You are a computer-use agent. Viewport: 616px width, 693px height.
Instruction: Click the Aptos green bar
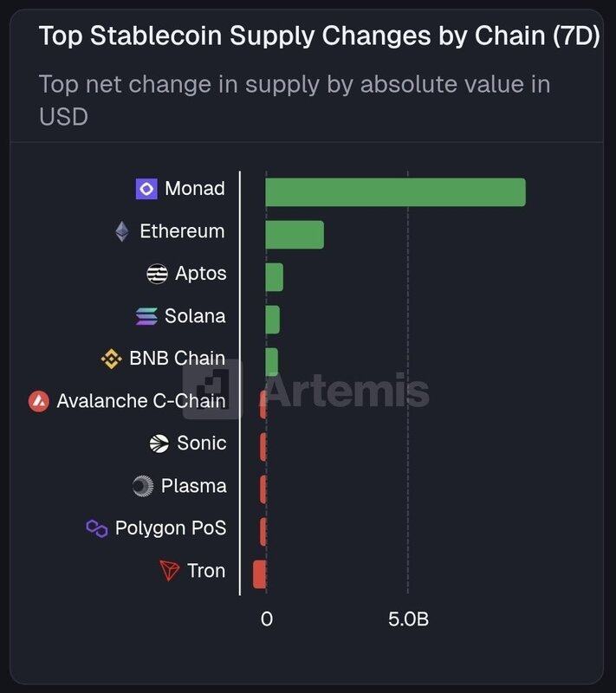point(274,277)
